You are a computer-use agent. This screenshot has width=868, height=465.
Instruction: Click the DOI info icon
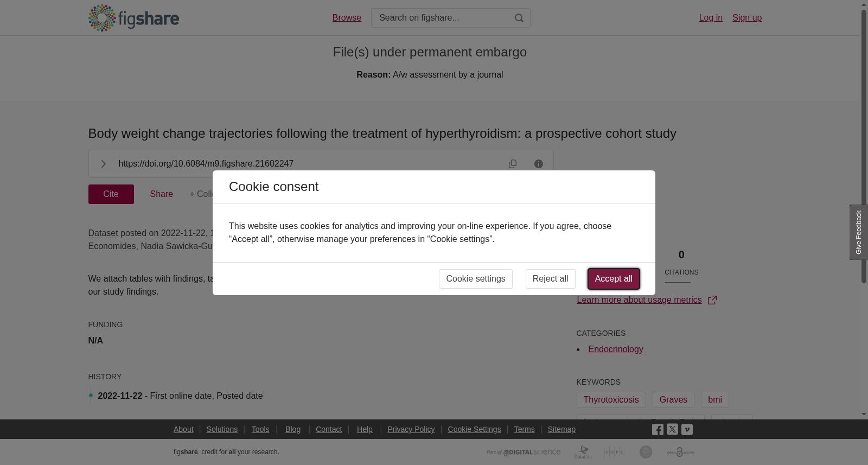(x=539, y=164)
